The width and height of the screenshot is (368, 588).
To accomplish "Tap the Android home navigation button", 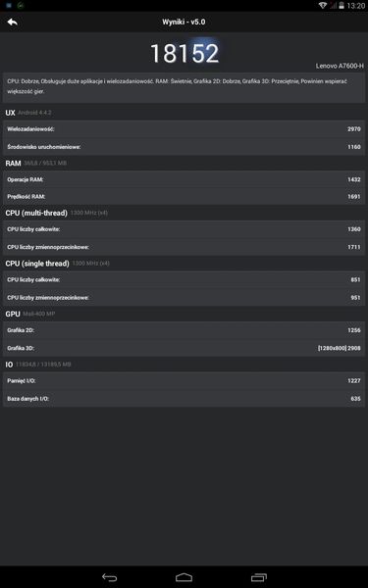I will pos(184,577).
